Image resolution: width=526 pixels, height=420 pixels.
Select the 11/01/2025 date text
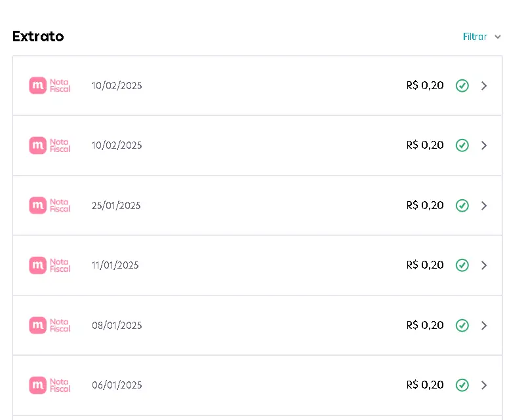115,265
